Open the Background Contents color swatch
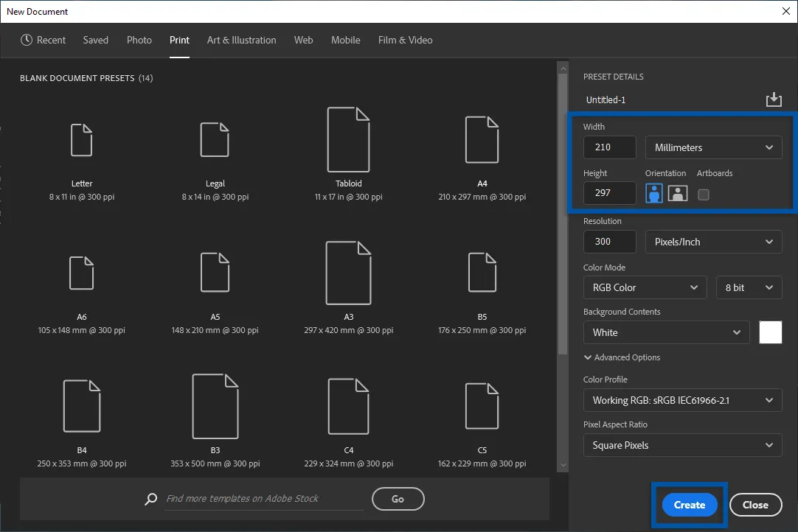The height and width of the screenshot is (532, 798). point(770,332)
